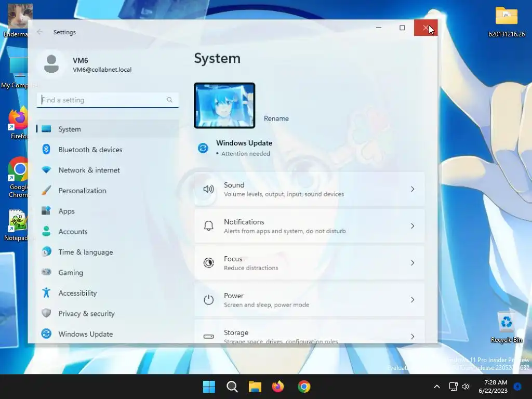Click the Network wifi icon in sidebar

pyautogui.click(x=46, y=170)
